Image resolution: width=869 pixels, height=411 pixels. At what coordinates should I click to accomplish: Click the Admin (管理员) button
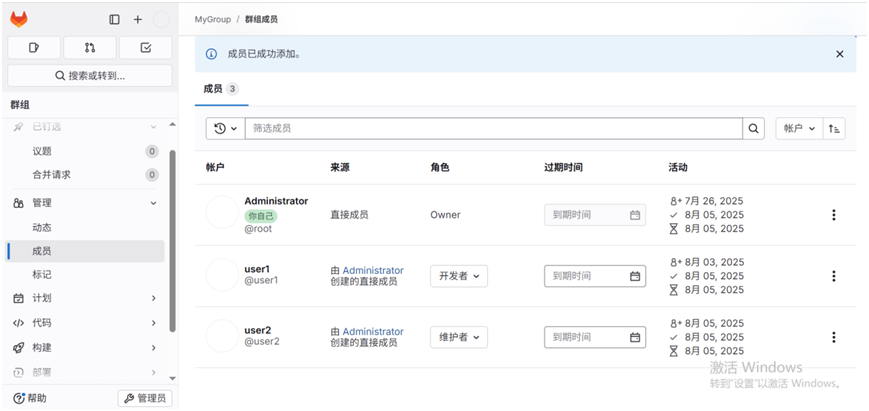(x=145, y=398)
